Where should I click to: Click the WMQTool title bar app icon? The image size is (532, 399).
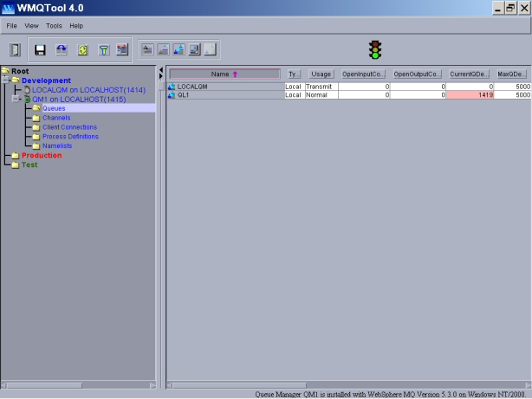(8, 8)
